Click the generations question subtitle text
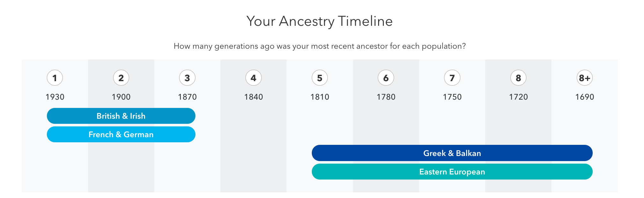 pos(319,46)
